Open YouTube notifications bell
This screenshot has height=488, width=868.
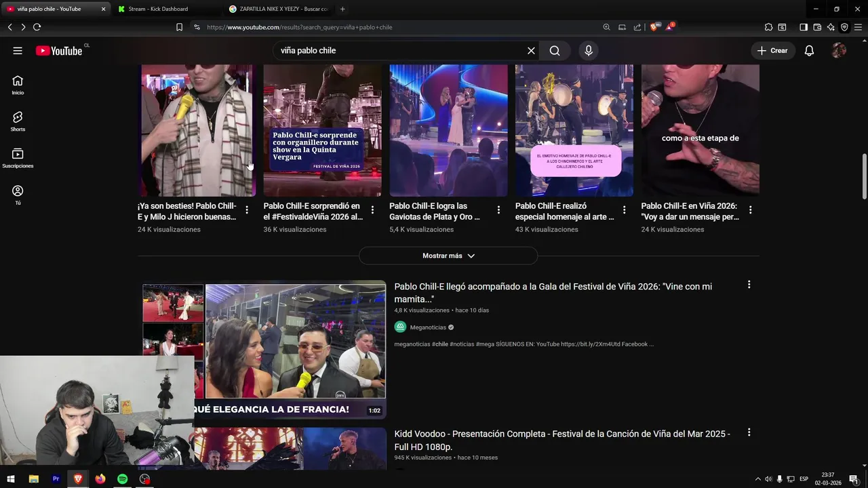tap(809, 51)
